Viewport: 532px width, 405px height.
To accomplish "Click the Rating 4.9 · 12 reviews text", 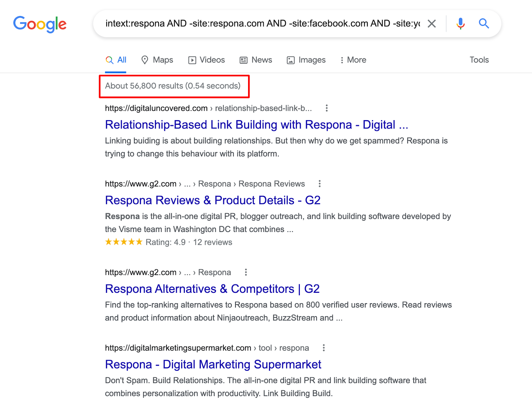I will pyautogui.click(x=189, y=242).
